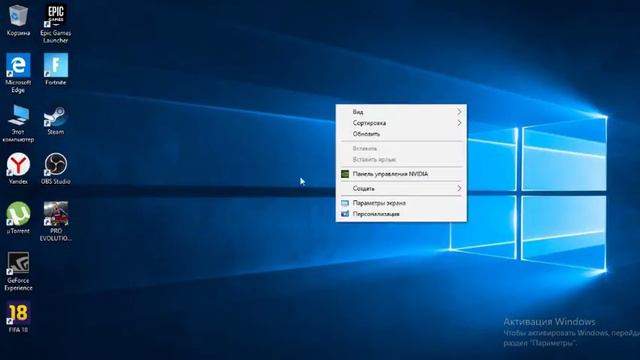
Task: Click the Персонализация menu icon
Action: click(x=345, y=214)
